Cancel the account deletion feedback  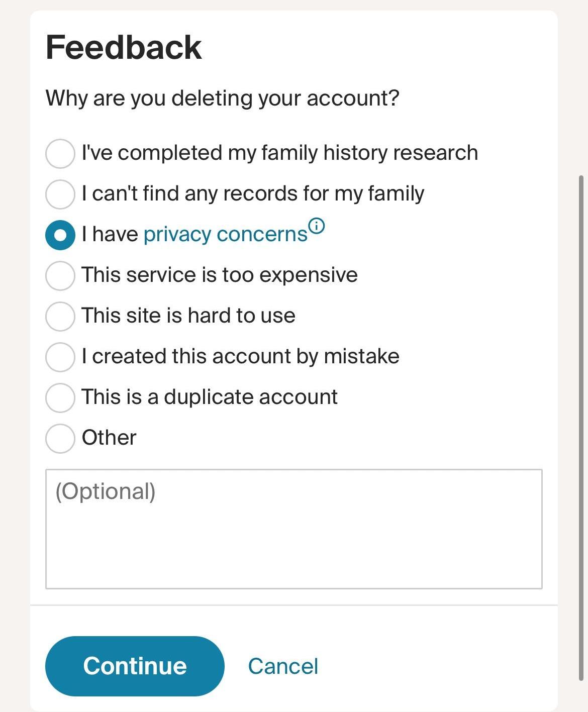point(283,666)
